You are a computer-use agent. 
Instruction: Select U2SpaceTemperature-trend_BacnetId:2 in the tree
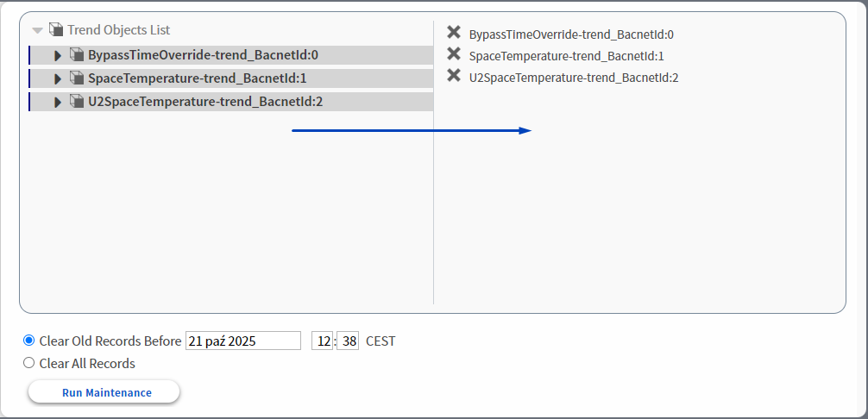coord(205,102)
